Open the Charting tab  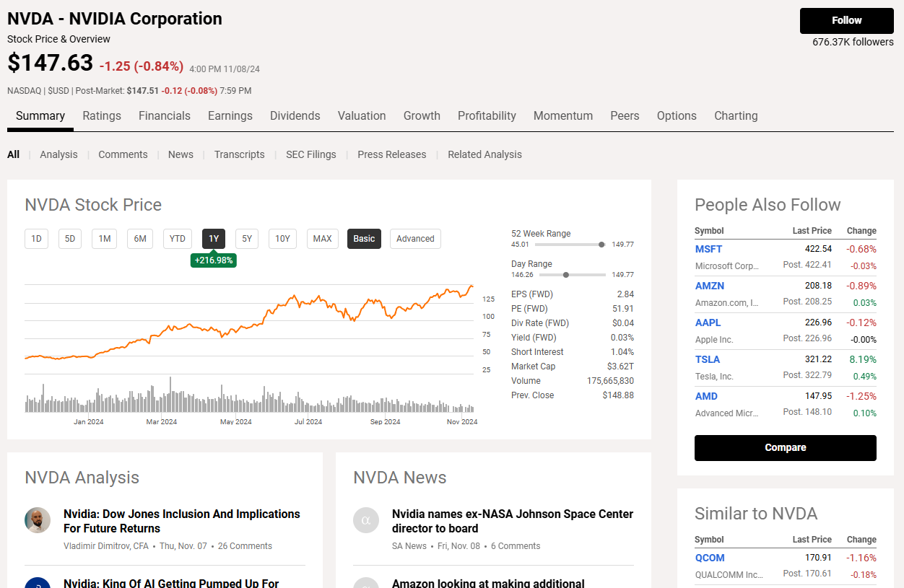click(x=736, y=115)
